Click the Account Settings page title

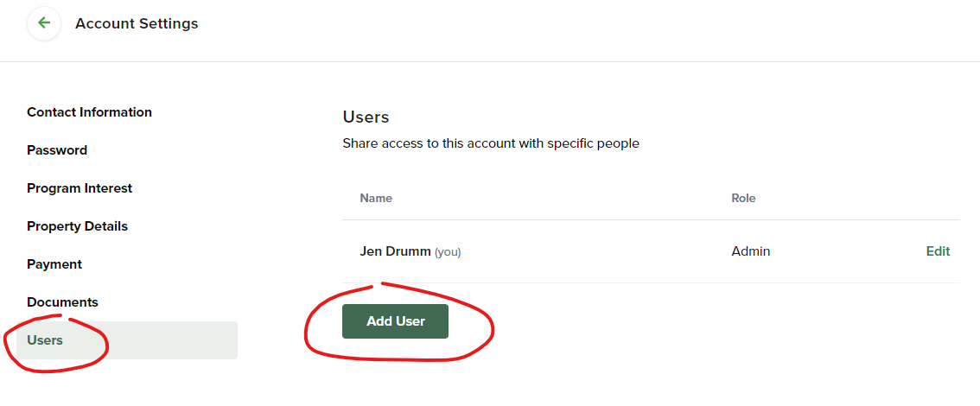coord(137,23)
